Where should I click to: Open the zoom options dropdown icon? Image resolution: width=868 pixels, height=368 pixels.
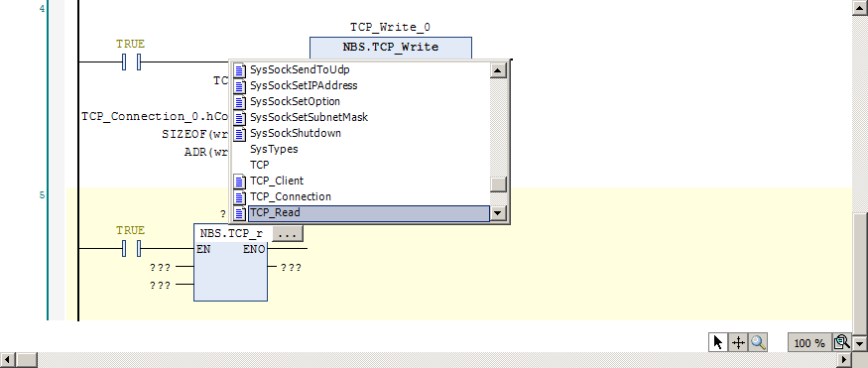pos(841,342)
